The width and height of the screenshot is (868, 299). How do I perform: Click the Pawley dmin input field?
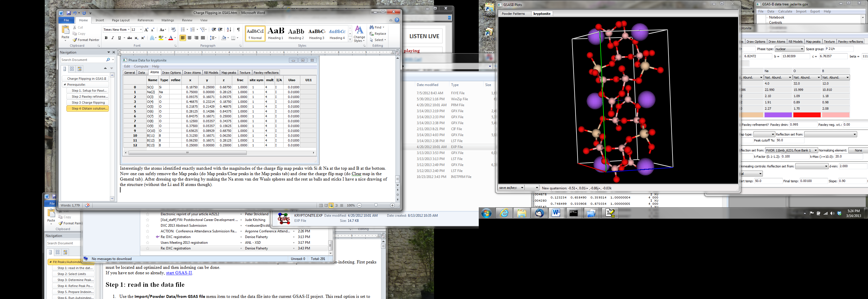pyautogui.click(x=803, y=125)
